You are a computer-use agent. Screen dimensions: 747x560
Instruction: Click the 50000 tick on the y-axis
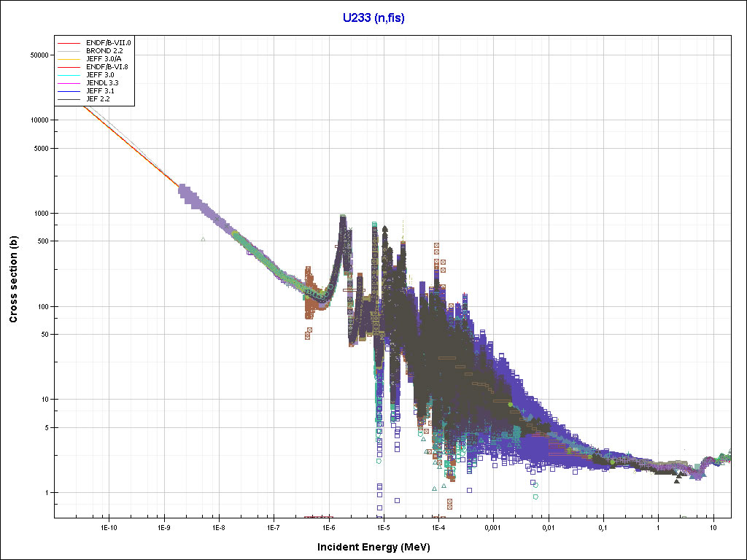(38, 55)
